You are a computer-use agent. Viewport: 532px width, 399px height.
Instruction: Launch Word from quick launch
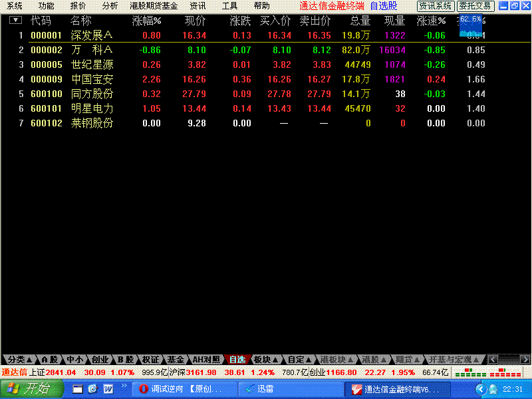pyautogui.click(x=108, y=389)
